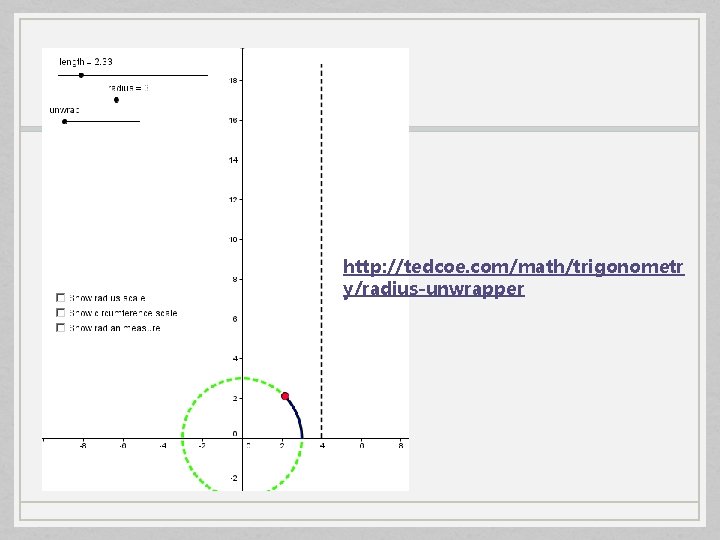Tick the Show circumference scale checkbox
Screen dimensions: 720x540
coord(60,313)
